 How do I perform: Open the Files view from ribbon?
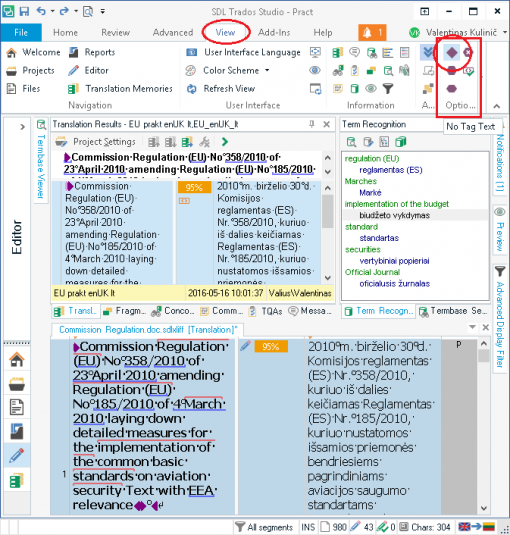pyautogui.click(x=24, y=89)
